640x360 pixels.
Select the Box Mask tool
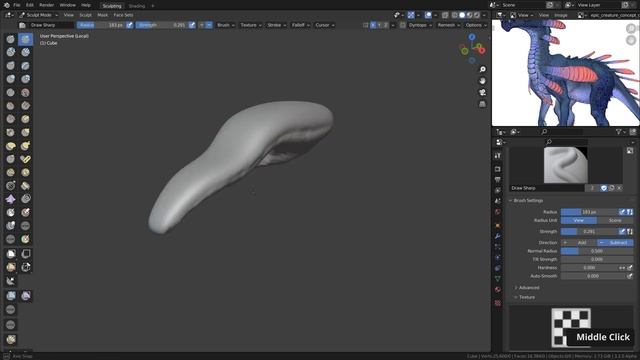[x=11, y=254]
